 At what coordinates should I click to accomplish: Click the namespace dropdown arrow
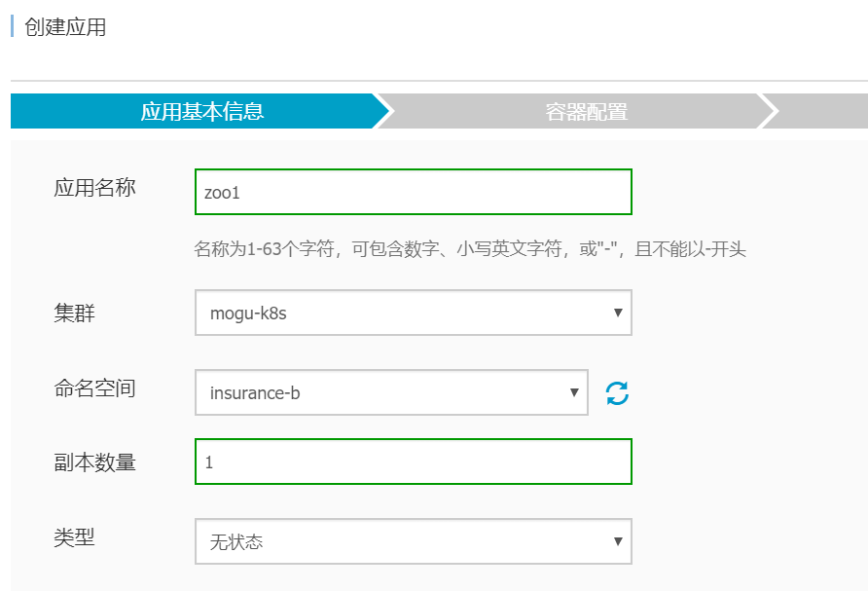[x=573, y=392]
